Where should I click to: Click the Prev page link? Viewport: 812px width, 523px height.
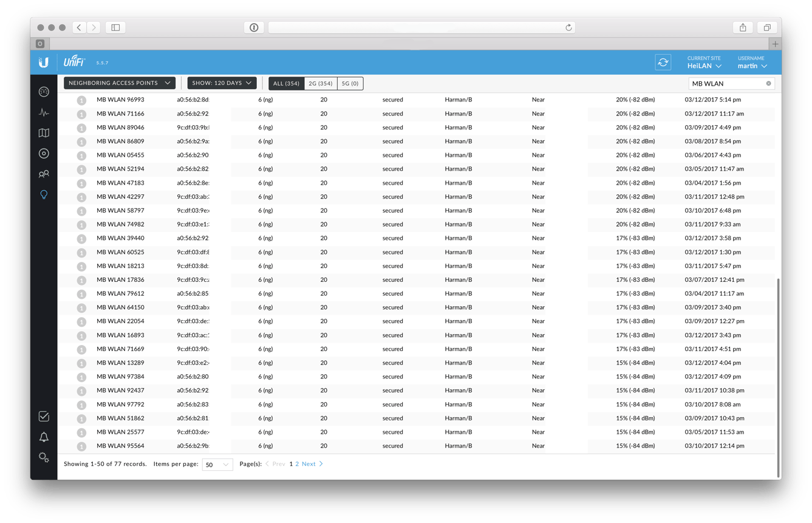tap(276, 464)
